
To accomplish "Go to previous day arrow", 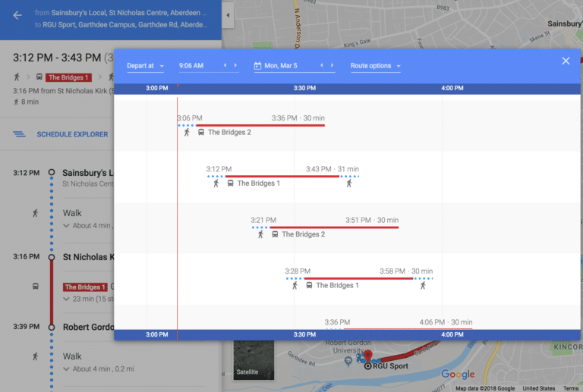I will (322, 65).
